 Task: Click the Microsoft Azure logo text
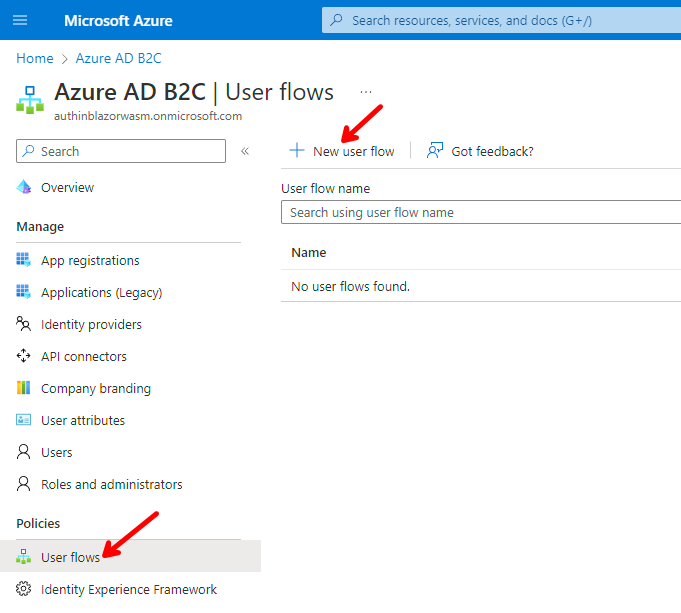pos(118,20)
